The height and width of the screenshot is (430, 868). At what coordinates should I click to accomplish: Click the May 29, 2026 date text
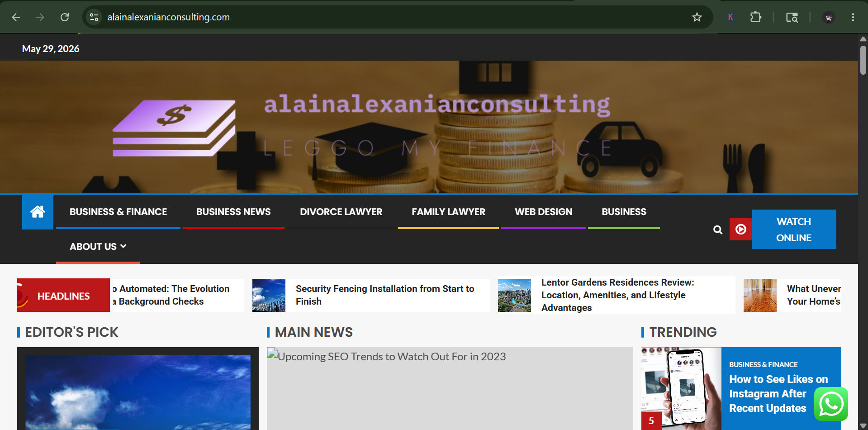click(51, 49)
